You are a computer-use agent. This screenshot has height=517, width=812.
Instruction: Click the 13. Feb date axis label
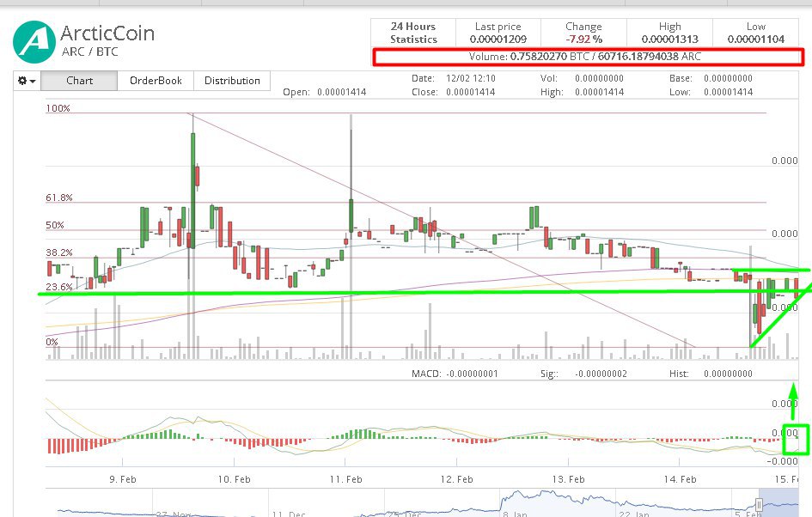569,479
